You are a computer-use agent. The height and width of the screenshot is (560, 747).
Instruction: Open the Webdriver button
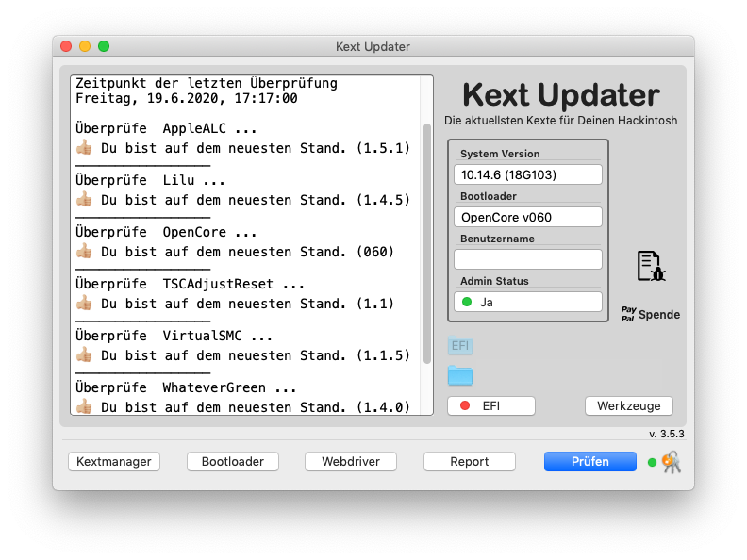point(351,461)
